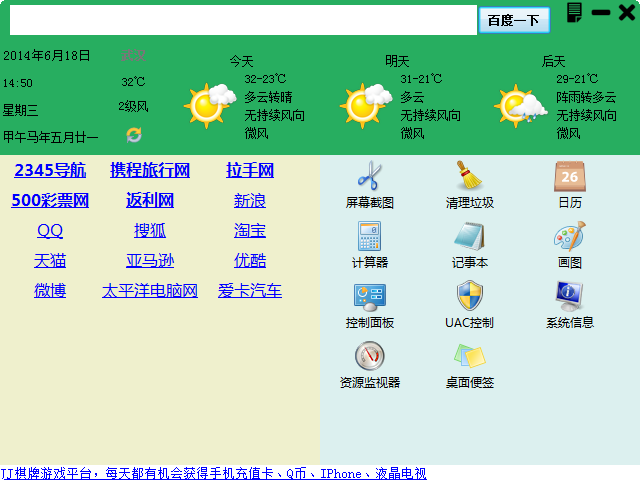Open the 天猫 link
This screenshot has width=640, height=480.
(50, 260)
